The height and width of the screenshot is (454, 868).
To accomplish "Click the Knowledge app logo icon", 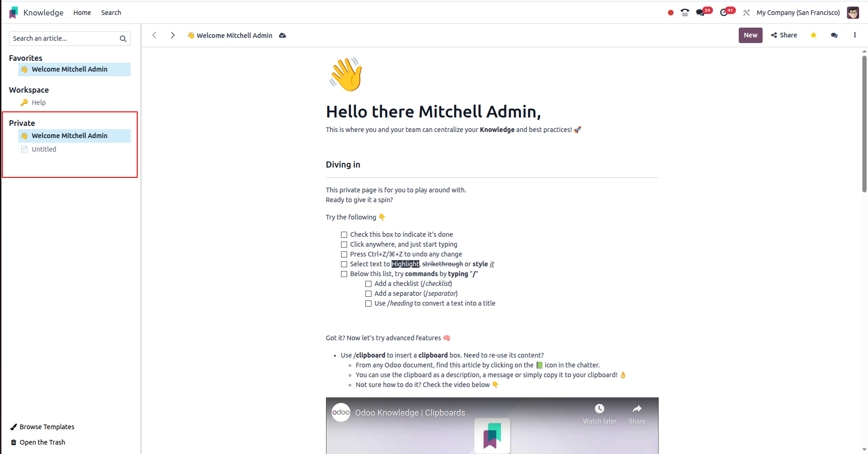I will pos(14,13).
